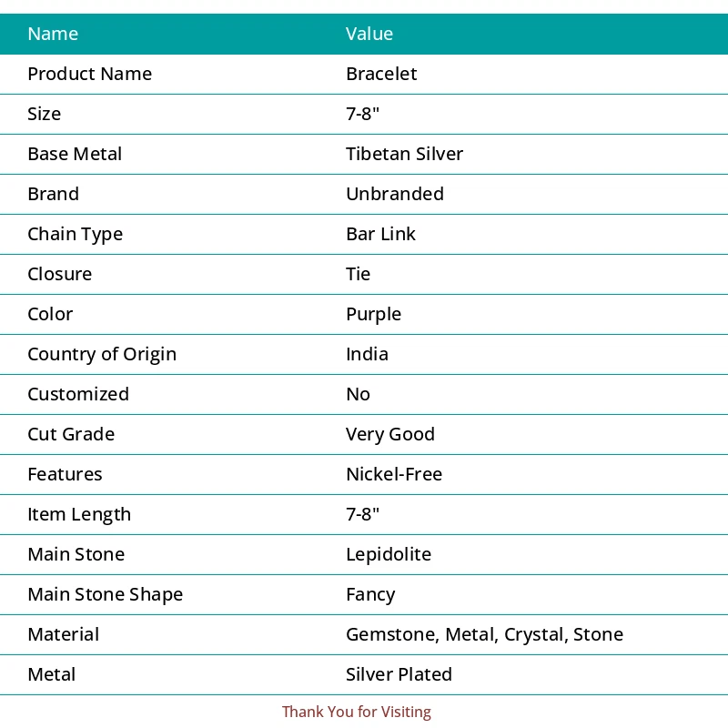Select the "Gemstone, Metal, Crystal, Stone" value
Image resolution: width=728 pixels, height=728 pixels.
click(484, 634)
